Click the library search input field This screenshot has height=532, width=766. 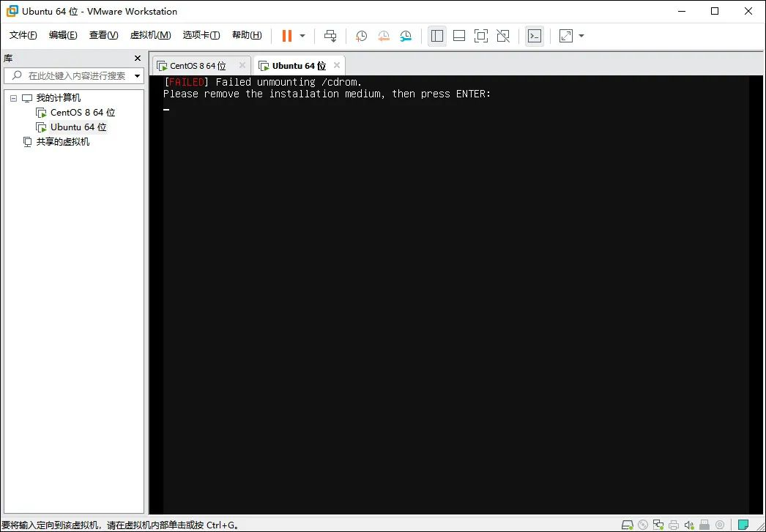(x=73, y=75)
